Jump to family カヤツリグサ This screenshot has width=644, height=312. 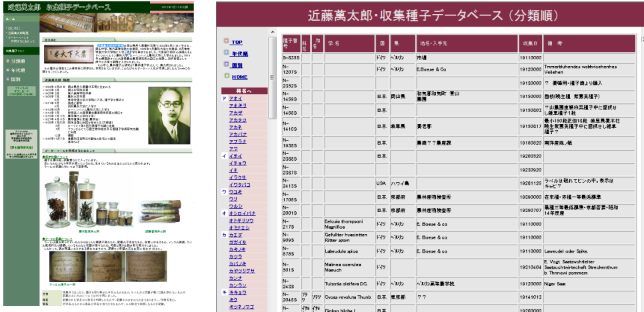coord(242,271)
